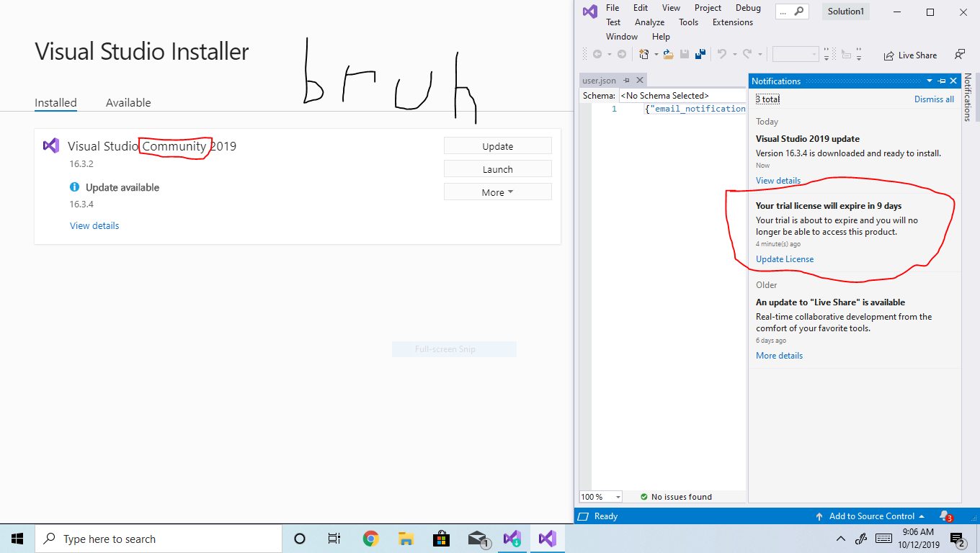
Task: Click the search magnifier in Visual Studio
Action: tap(798, 12)
